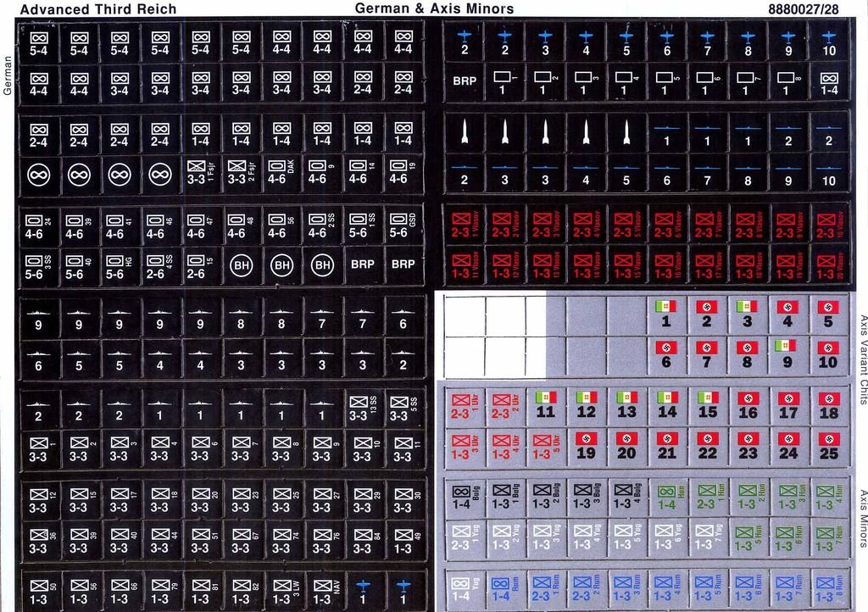Select the red 1-3 5 Ukr infantry counter
868x612 pixels.
pos(545,447)
